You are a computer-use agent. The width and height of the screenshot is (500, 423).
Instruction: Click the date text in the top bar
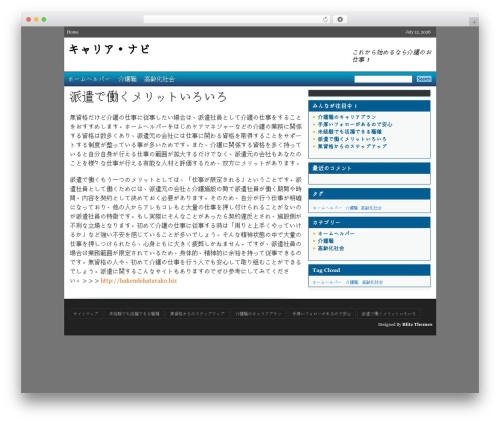(x=418, y=32)
